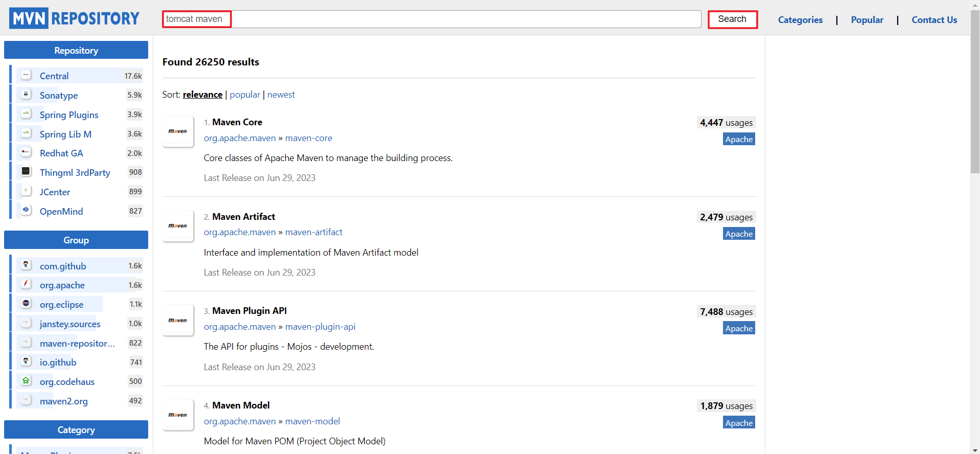Open the Maven Plugin API logo thumbnail

(178, 321)
